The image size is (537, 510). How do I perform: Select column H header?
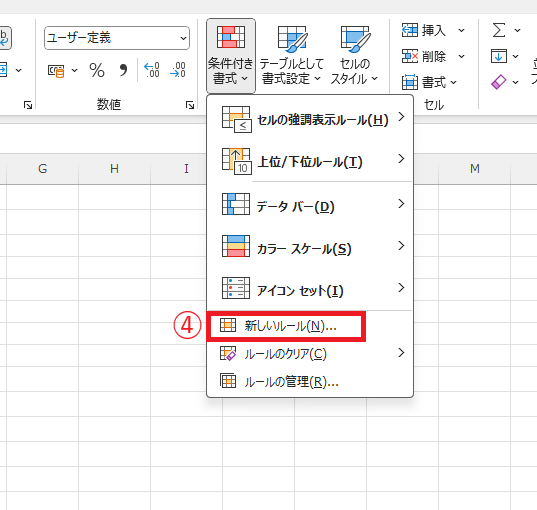(114, 169)
